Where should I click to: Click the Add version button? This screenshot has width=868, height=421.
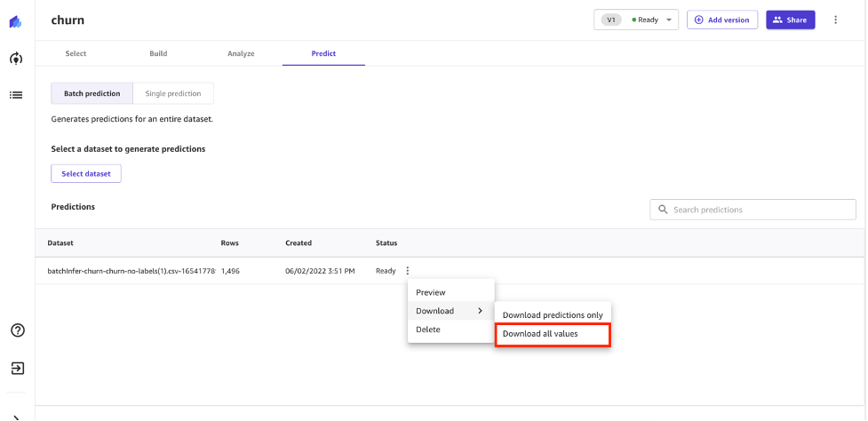click(x=722, y=20)
